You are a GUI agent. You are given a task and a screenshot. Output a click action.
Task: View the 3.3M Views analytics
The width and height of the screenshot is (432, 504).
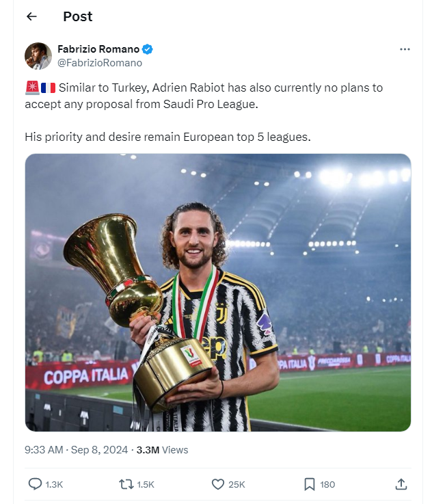click(162, 450)
